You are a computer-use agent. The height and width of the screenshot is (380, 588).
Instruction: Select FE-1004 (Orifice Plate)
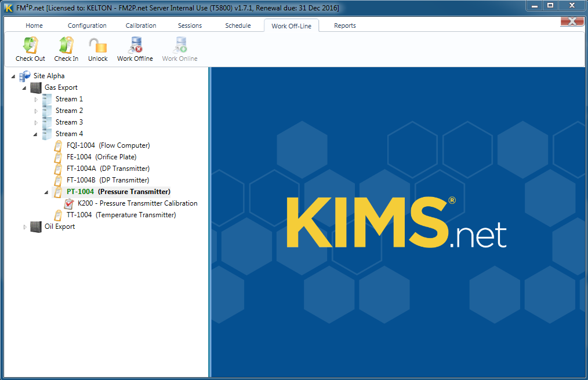tap(101, 157)
